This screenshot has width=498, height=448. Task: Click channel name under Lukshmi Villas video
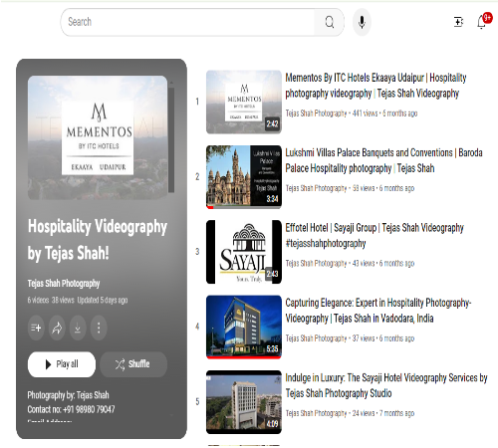pos(316,188)
